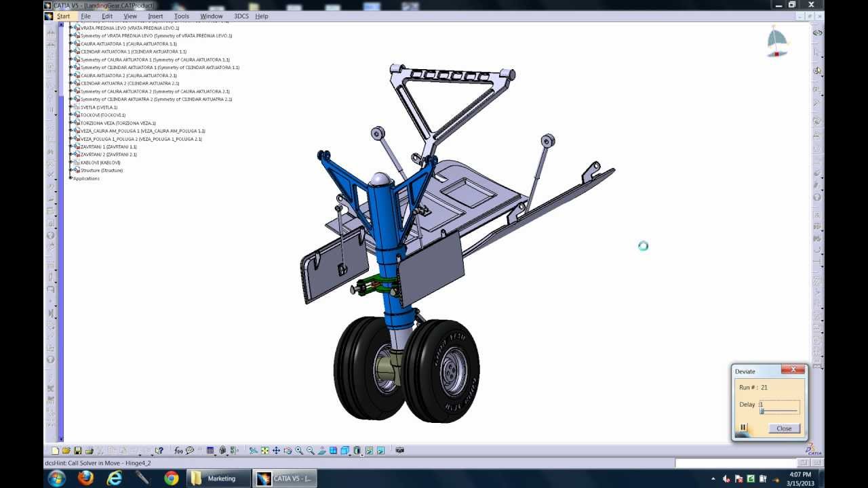Click the Hide/Show icon
Screen dimensions: 868x488
[x=369, y=450]
